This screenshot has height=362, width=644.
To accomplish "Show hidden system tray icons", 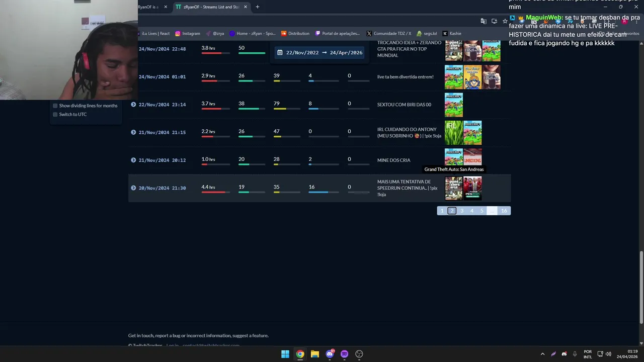I will point(542,354).
